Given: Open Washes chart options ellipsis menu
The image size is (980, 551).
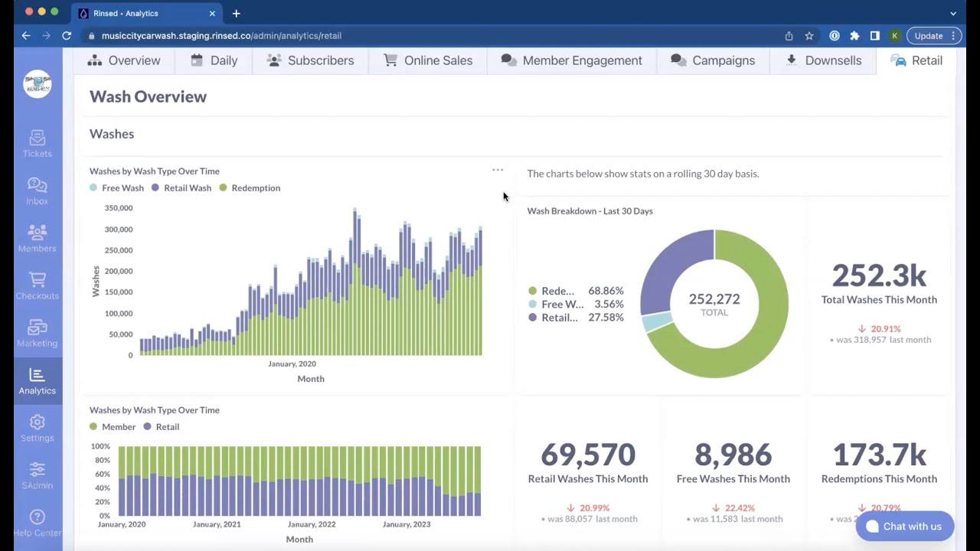Looking at the screenshot, I should (x=498, y=170).
